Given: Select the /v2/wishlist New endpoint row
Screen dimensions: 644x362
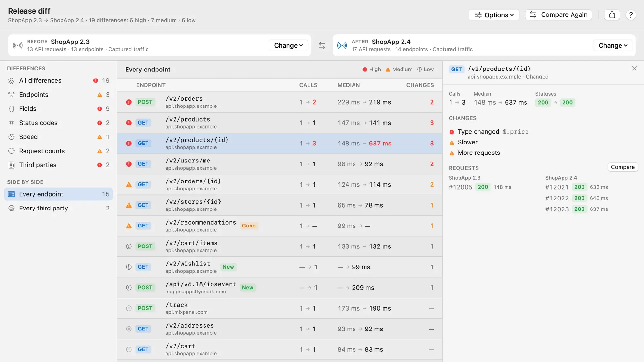Looking at the screenshot, I should 279,267.
